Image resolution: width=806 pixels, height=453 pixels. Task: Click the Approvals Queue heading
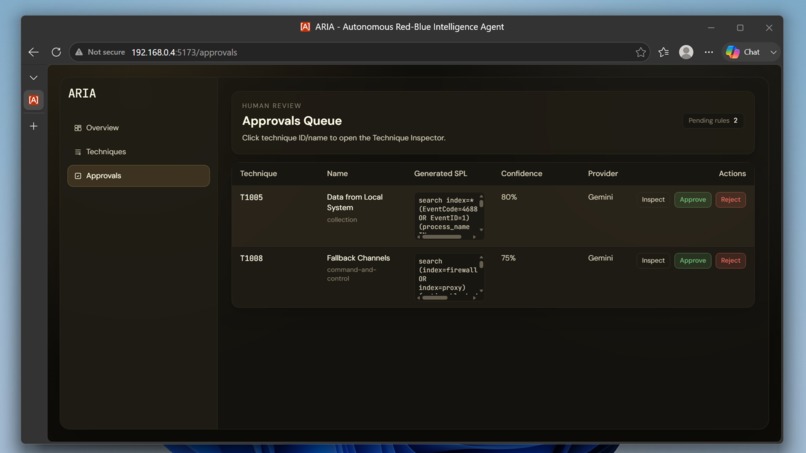(292, 121)
